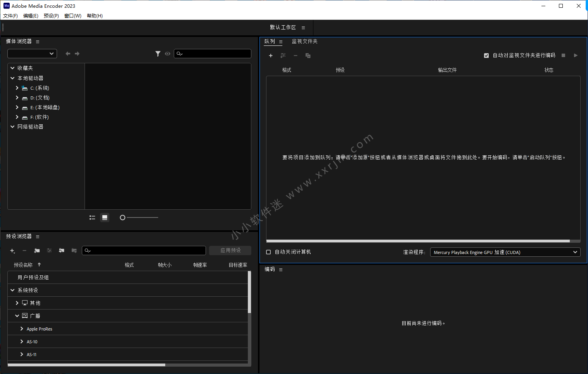Image resolution: width=588 pixels, height=374 pixels.
Task: Expand the F: (软件) drive
Action: (x=17, y=117)
